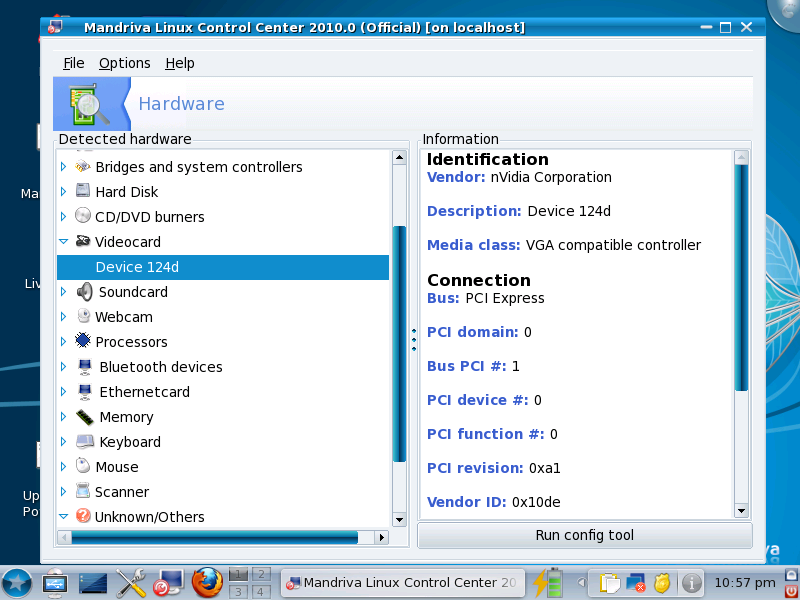Click the Soundcard speaker icon

pyautogui.click(x=85, y=291)
